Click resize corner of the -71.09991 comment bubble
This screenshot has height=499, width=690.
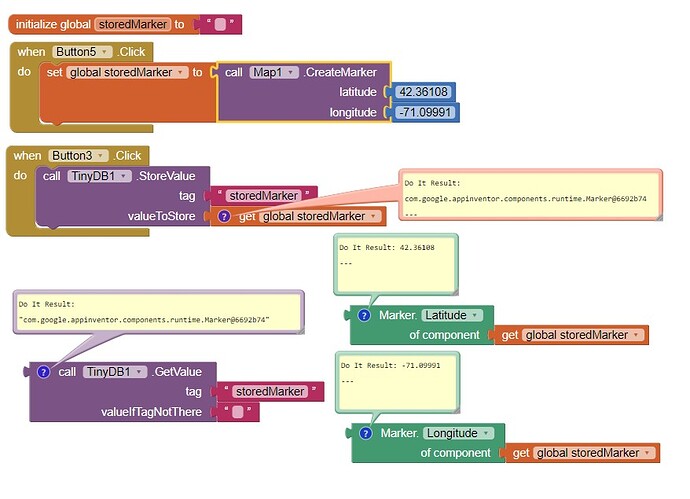click(457, 410)
